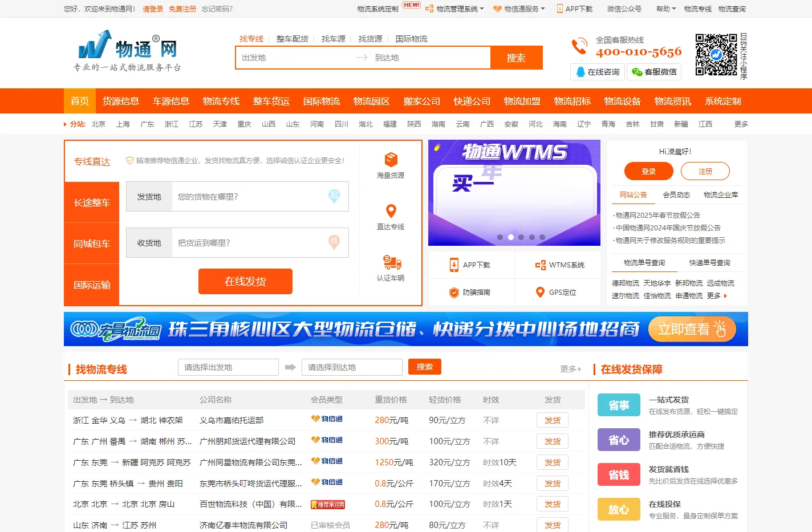Open 货源信息 in main navigation

tap(121, 101)
